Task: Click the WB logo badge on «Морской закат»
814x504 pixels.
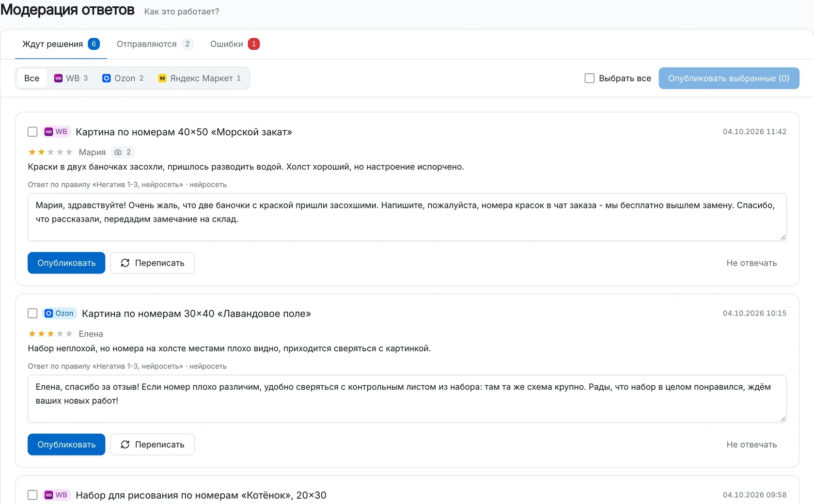Action: 57,132
